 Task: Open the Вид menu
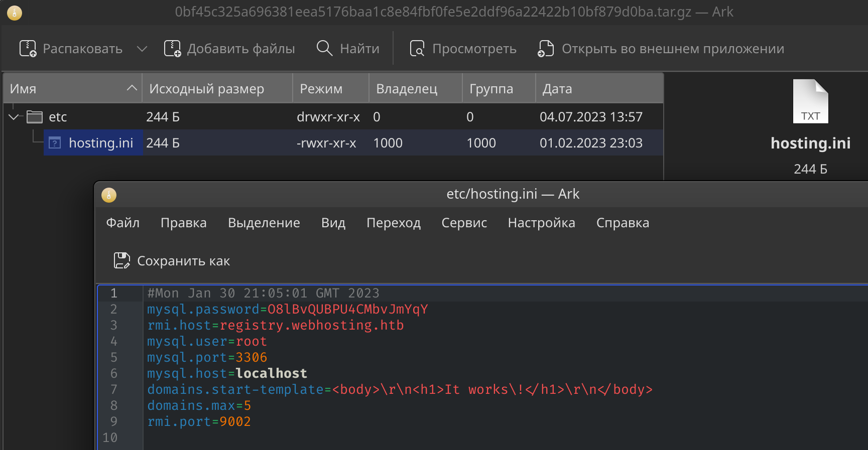point(333,223)
